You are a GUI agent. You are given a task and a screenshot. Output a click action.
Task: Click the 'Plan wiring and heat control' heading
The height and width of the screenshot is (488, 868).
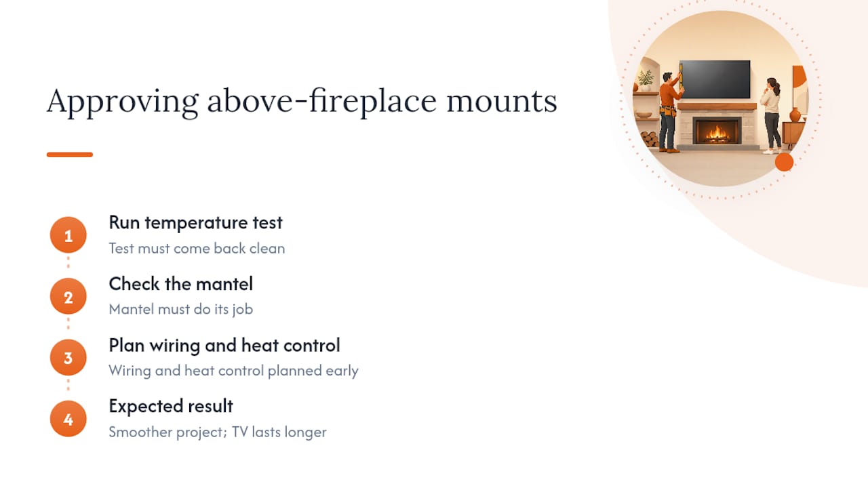224,345
